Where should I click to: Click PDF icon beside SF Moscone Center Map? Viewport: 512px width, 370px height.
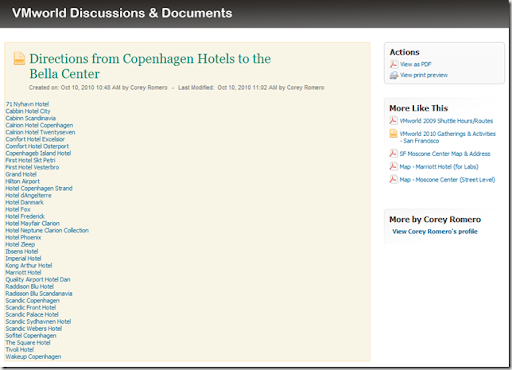[393, 153]
